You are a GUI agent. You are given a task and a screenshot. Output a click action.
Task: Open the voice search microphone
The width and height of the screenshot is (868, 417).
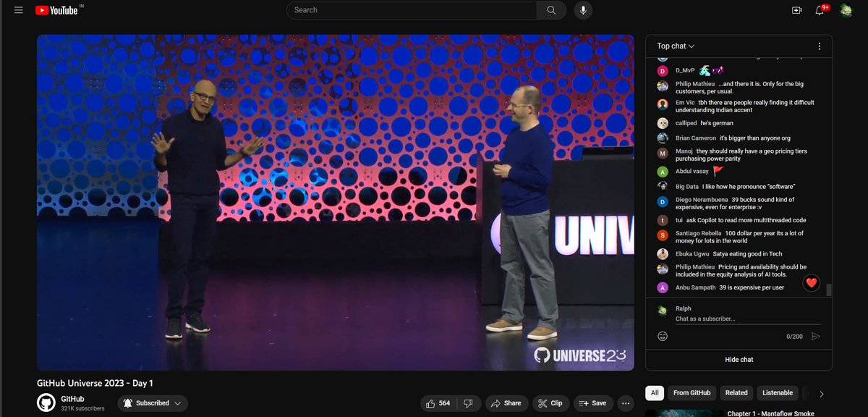[583, 10]
